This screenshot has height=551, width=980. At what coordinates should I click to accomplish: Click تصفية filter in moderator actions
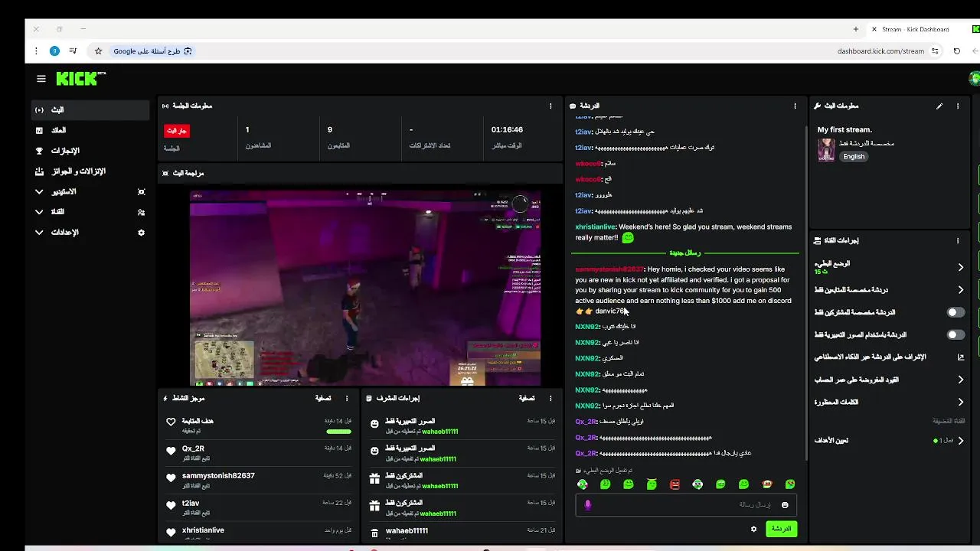point(527,399)
